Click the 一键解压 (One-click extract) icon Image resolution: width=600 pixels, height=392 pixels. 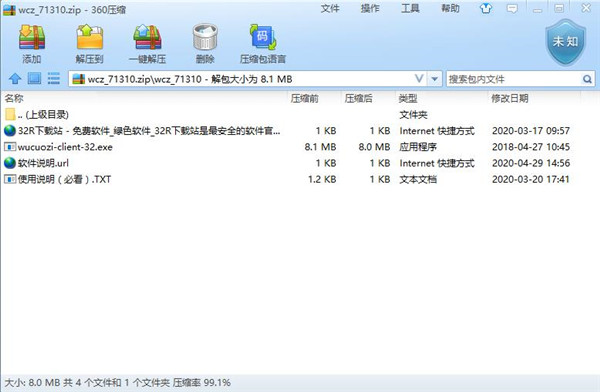point(147,38)
